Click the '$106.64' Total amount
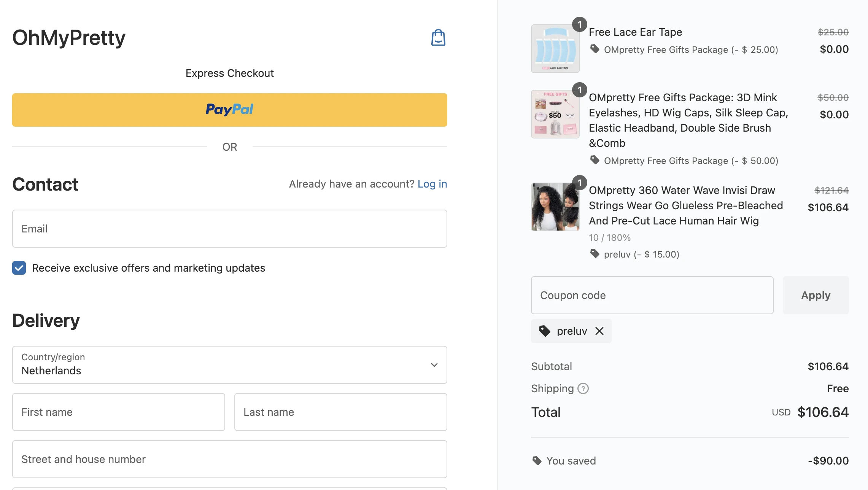This screenshot has height=490, width=868. coord(823,412)
